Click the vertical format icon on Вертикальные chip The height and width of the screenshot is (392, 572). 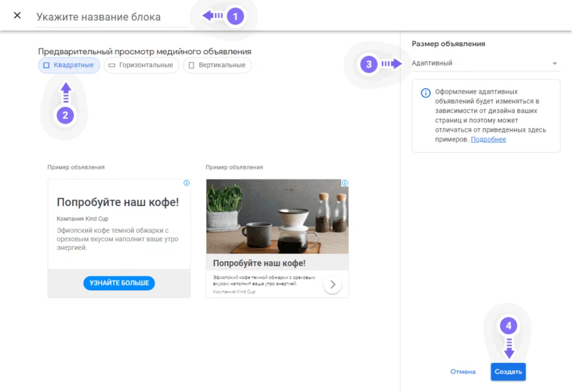190,65
